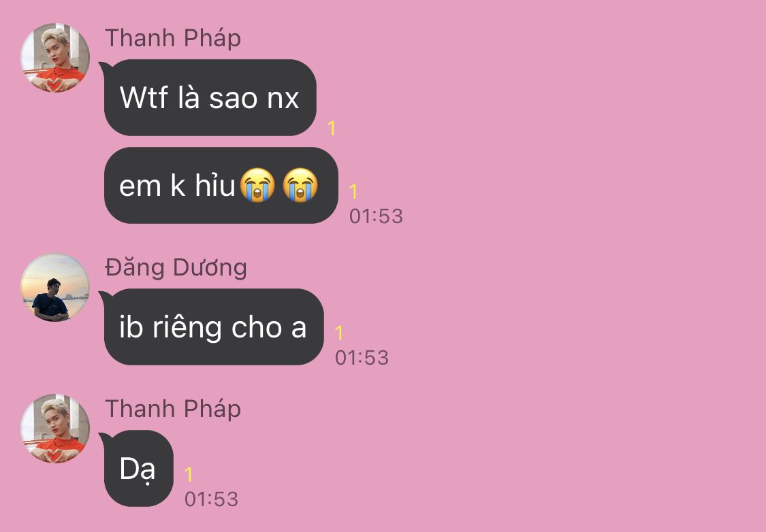Click the read count next to "Dạ"
The height and width of the screenshot is (532, 766).
pyautogui.click(x=189, y=475)
